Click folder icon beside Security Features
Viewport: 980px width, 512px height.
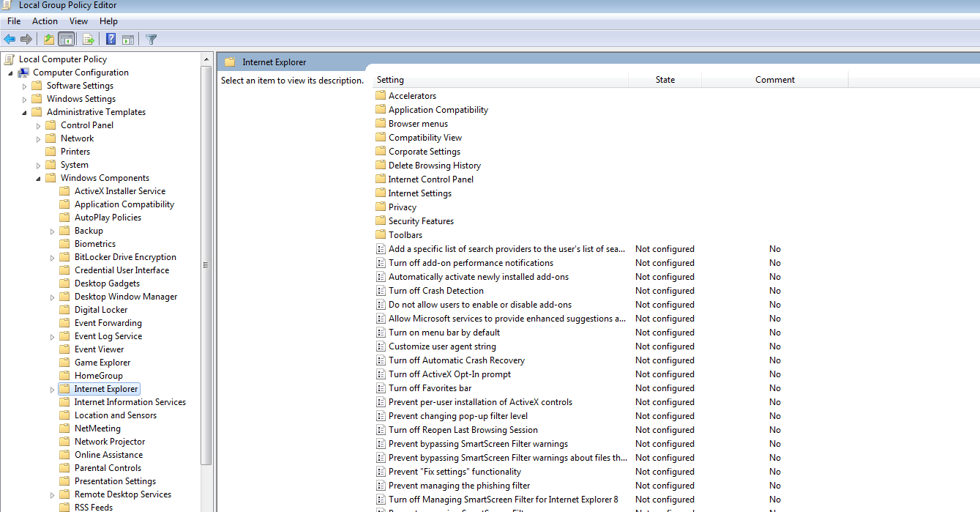coord(381,221)
